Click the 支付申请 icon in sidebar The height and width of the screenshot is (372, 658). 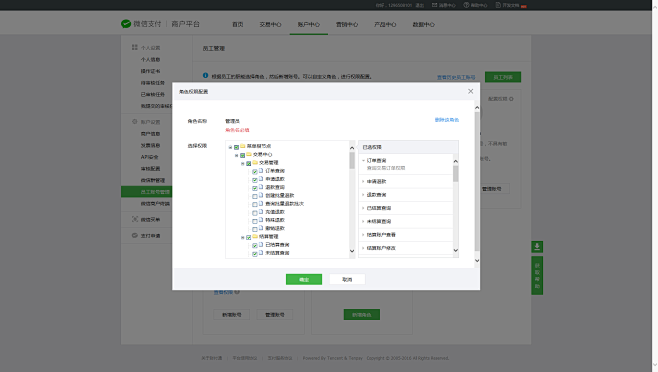click(135, 235)
